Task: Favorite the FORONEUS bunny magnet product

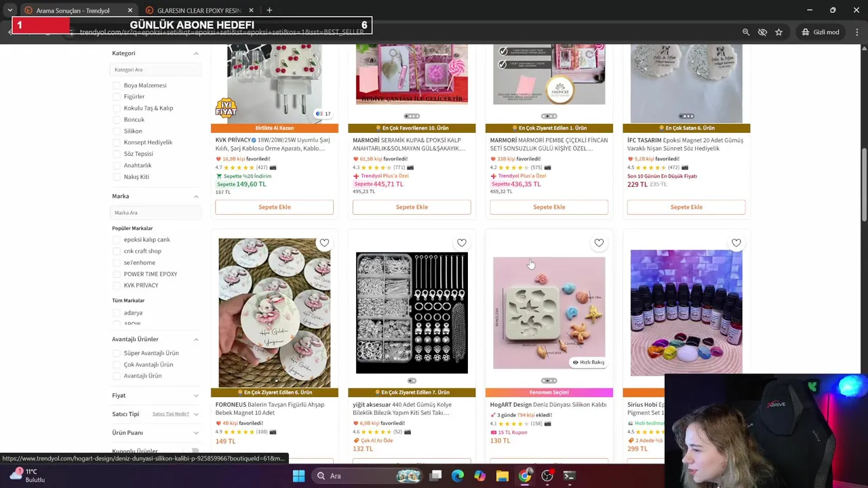Action: coord(324,243)
